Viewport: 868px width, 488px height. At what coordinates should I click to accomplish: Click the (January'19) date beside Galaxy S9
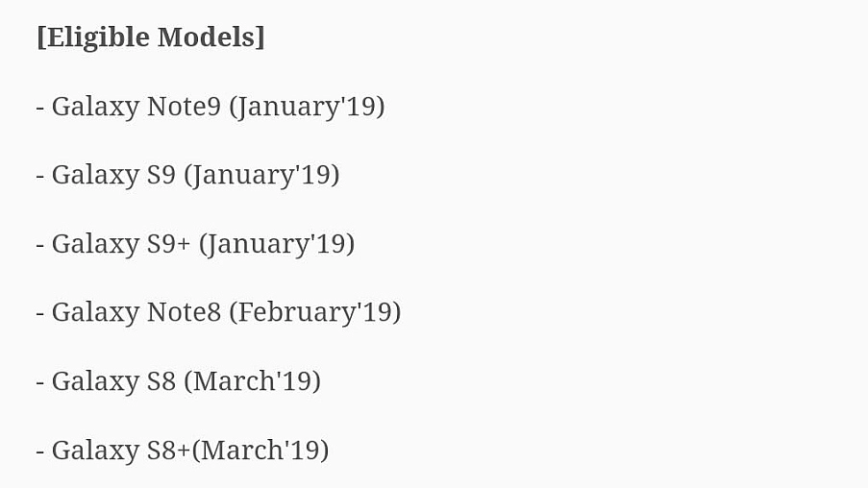261,176
